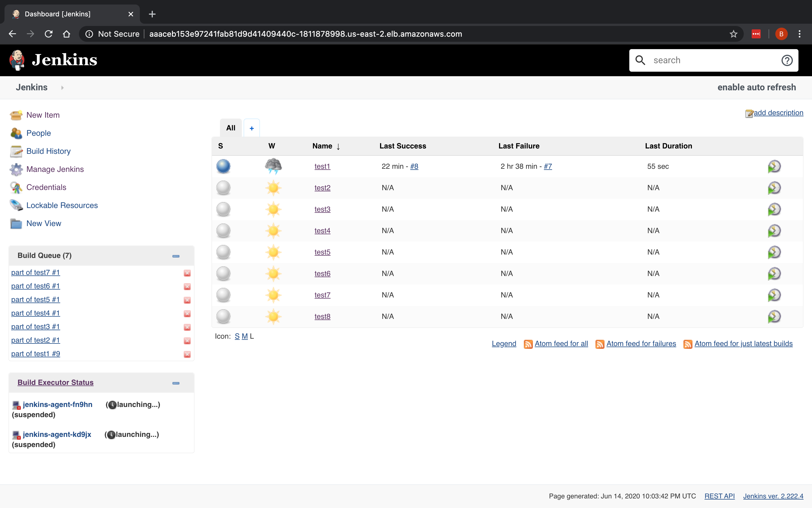This screenshot has width=812, height=508.
Task: Go to browser home page
Action: (67, 34)
